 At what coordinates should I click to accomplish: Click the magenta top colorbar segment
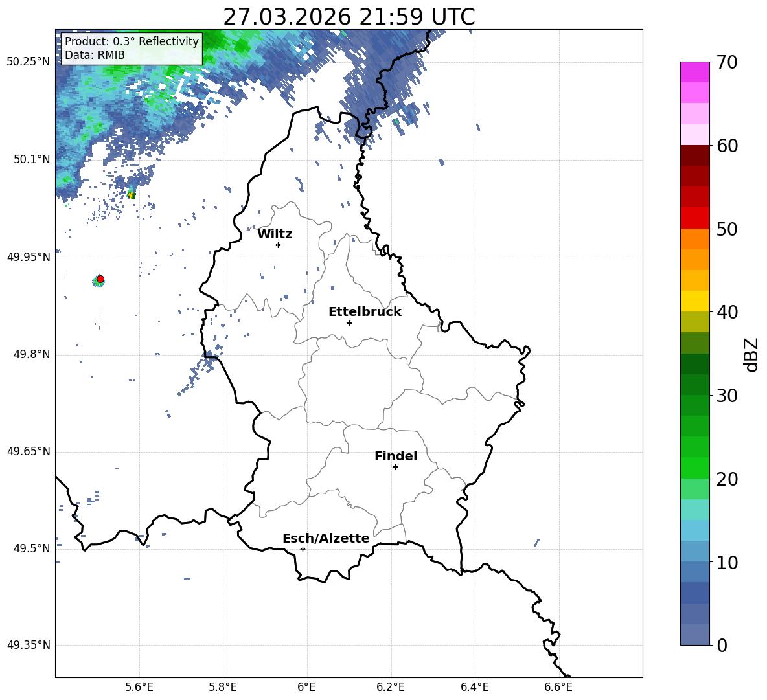coord(694,72)
